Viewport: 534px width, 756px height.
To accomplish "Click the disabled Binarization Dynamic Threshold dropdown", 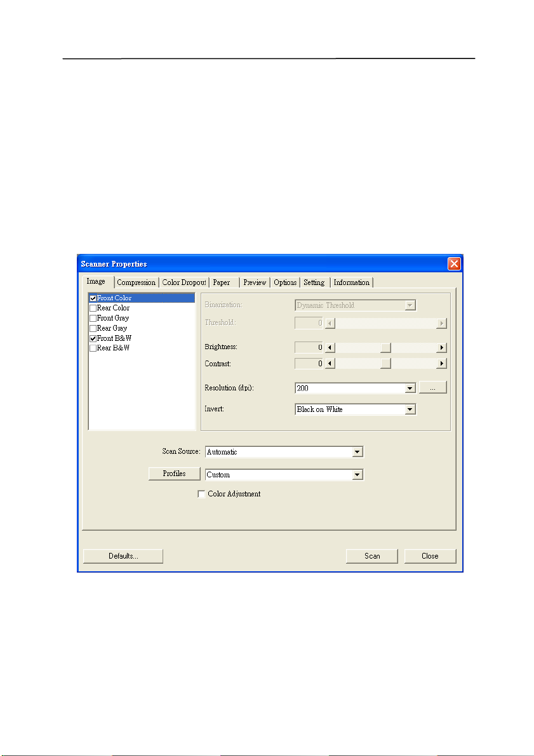I will pos(356,306).
